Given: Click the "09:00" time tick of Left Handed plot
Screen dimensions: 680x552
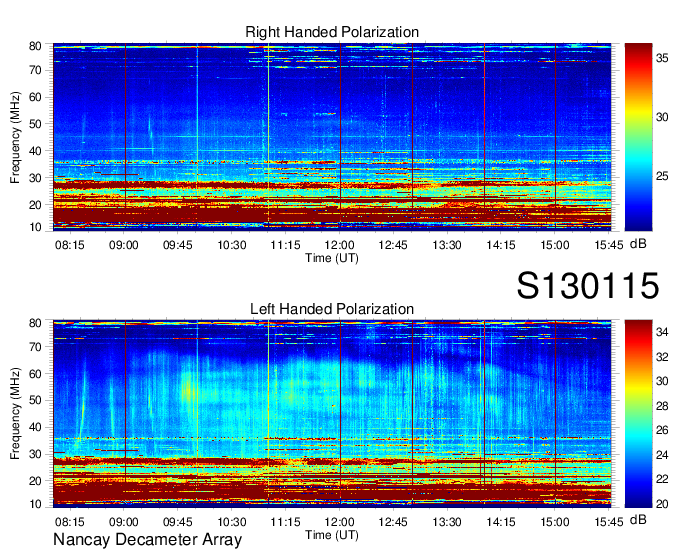Looking at the screenshot, I should click(x=124, y=522).
